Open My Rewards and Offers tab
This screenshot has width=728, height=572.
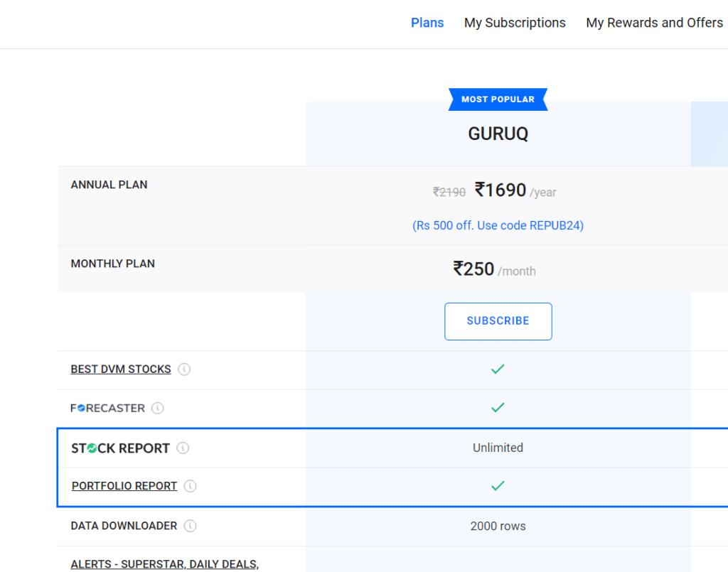(x=654, y=23)
